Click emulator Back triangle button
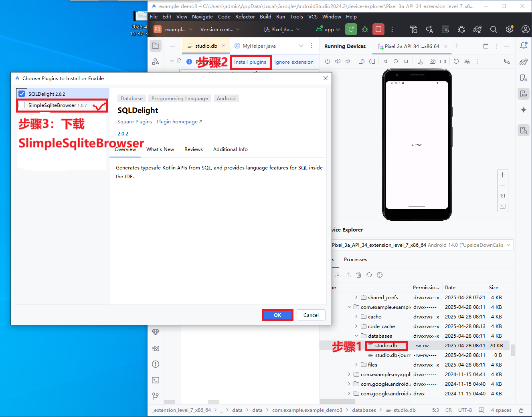This screenshot has width=532, height=417. point(385,61)
